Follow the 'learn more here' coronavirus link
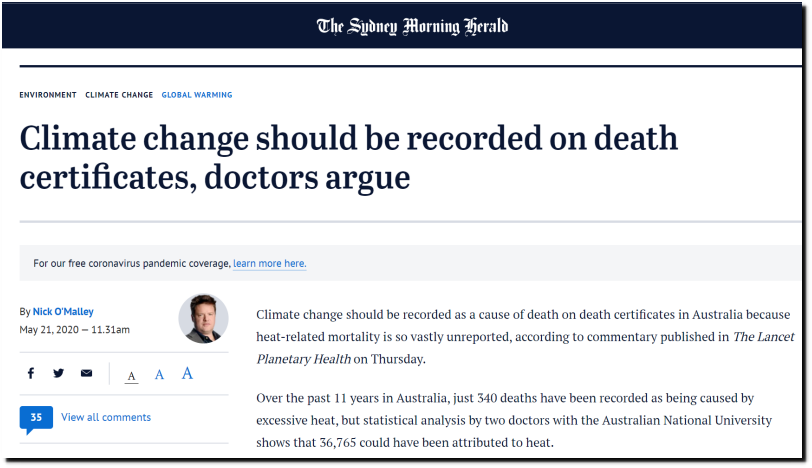This screenshot has height=468, width=812. click(x=269, y=264)
